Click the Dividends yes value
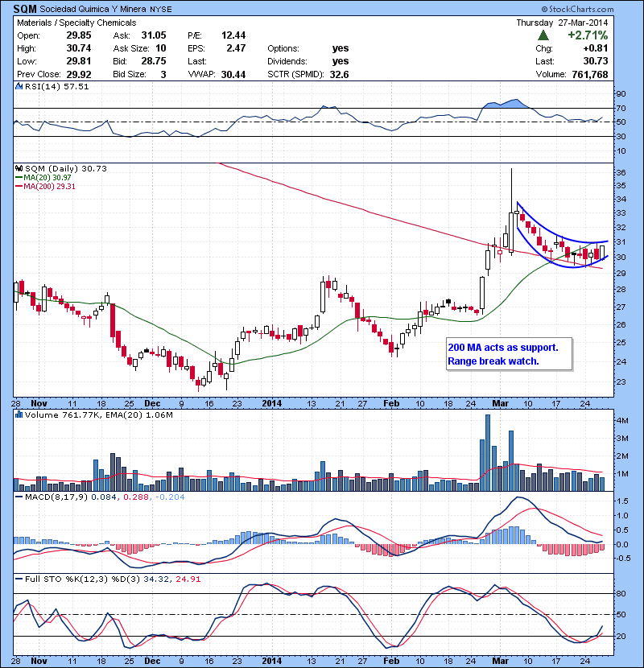This screenshot has height=668, width=644. click(341, 61)
